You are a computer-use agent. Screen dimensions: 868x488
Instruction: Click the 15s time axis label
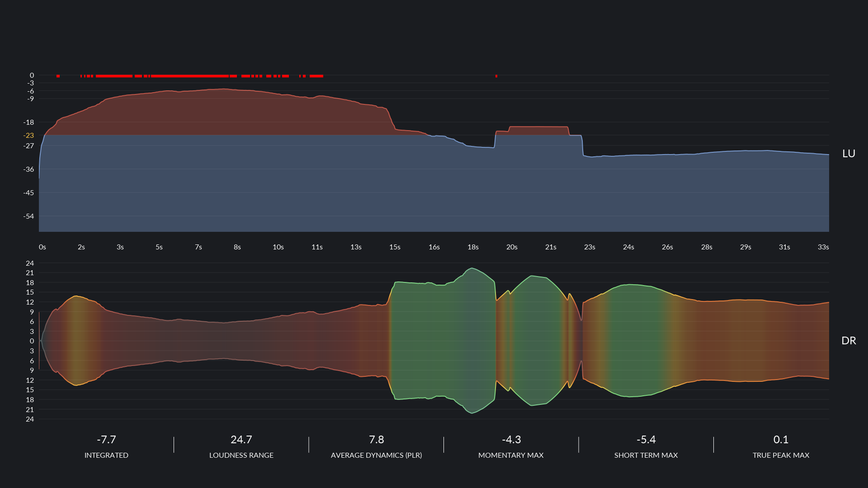pos(395,247)
